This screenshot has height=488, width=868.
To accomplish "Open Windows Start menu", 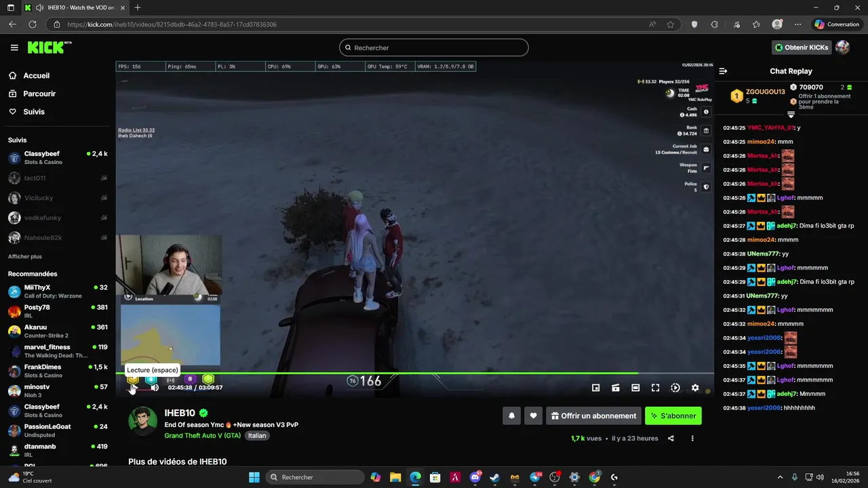I will 254,477.
